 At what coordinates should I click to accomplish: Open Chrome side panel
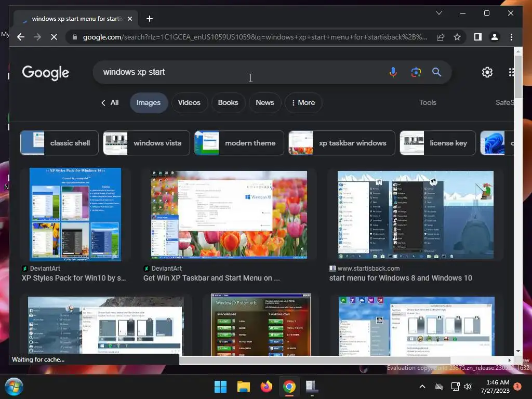point(478,37)
